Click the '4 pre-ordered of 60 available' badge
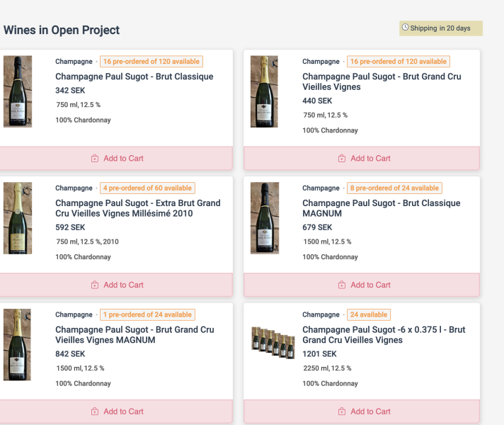Viewport: 504px width, 425px height. point(147,188)
